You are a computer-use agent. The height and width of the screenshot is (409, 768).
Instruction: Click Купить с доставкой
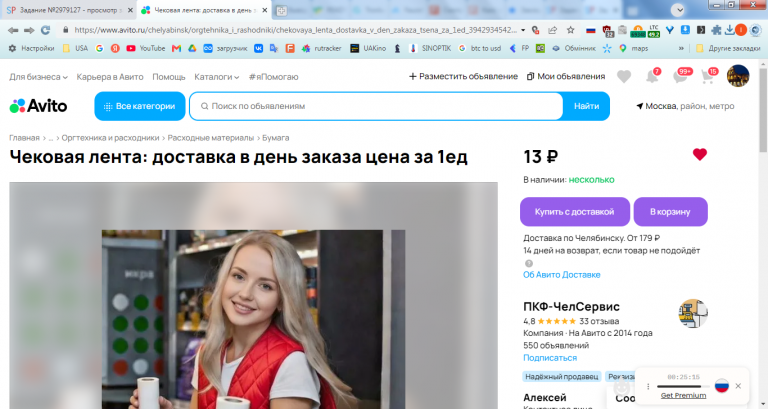575,212
